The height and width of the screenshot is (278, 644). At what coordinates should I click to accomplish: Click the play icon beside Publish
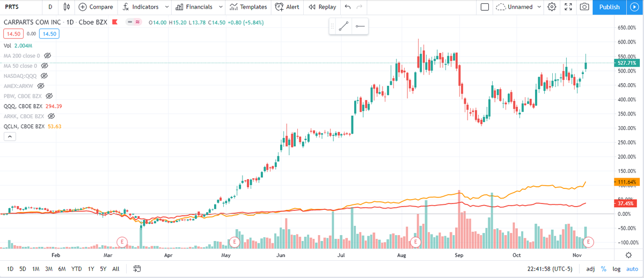634,7
